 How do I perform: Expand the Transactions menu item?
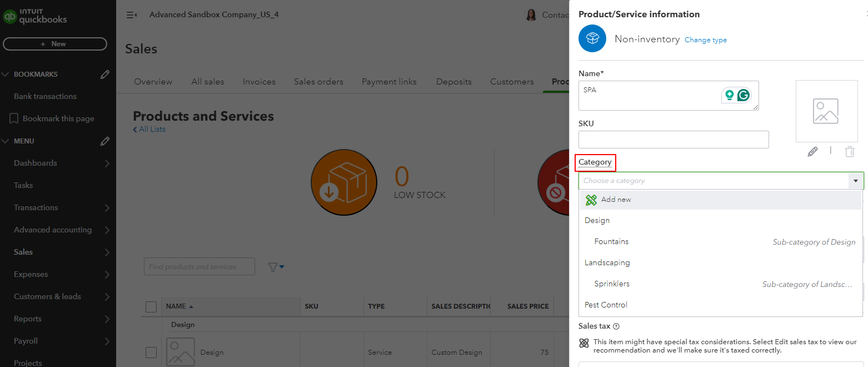coord(107,208)
